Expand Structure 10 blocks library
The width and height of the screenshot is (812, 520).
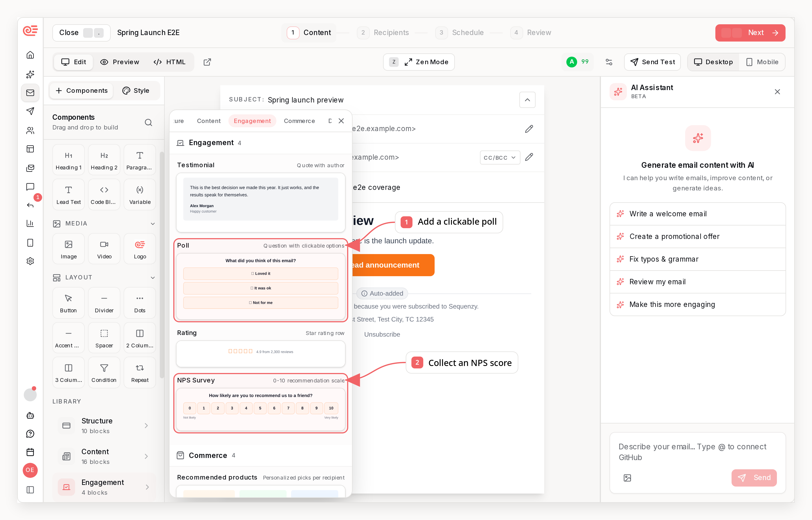pos(104,425)
